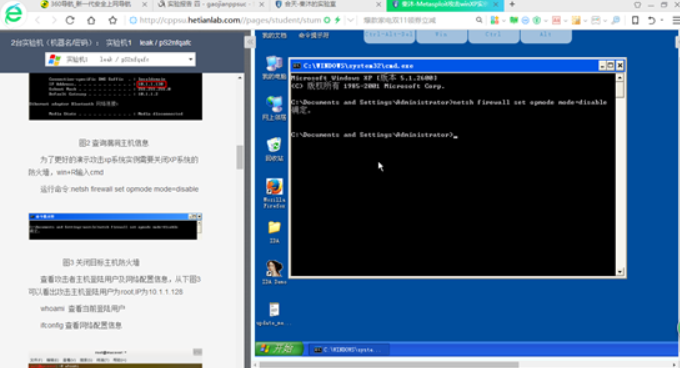Click the bottom horizontal scrollbar thumb
Viewport: 680px width, 368px height.
tap(389, 365)
